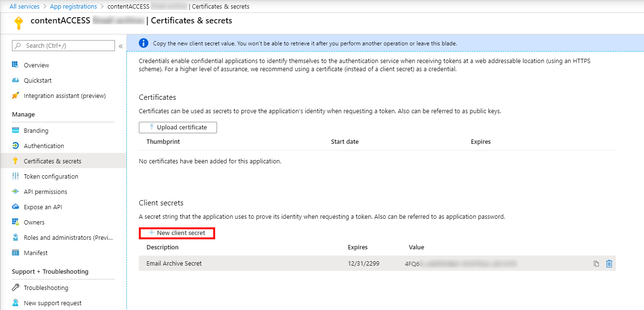Screen dimensions: 644x310
Task: Click the Manifest braces icon
Action: click(15, 253)
